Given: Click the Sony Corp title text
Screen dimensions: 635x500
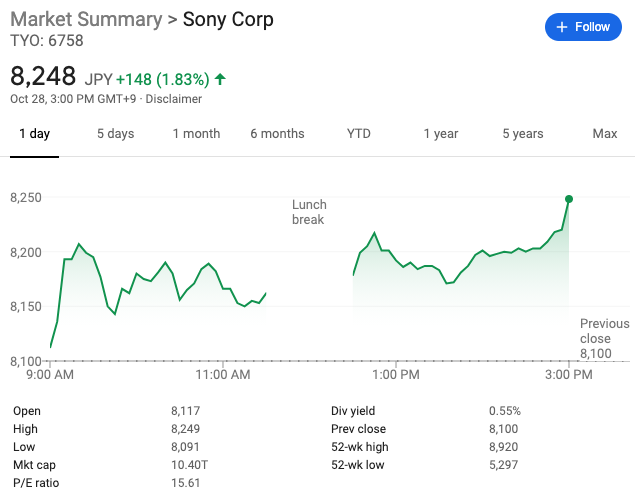Looking at the screenshot, I should tap(228, 19).
